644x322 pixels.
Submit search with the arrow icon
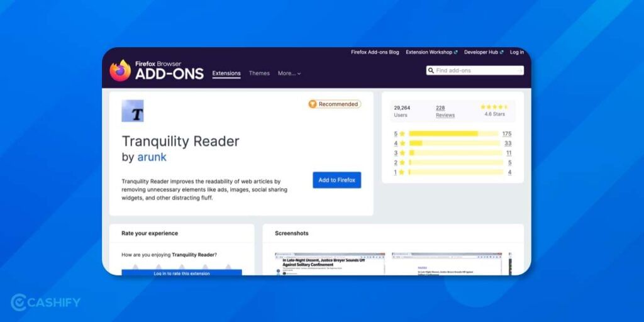519,70
